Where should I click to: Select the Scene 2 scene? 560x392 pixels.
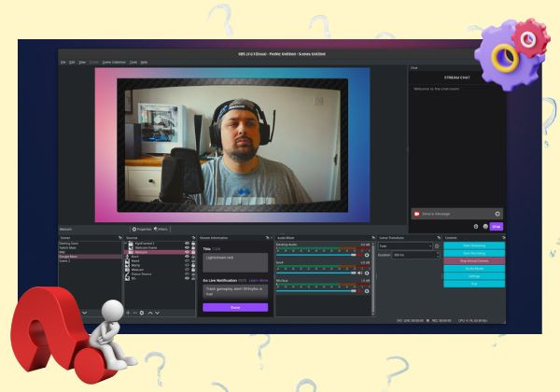(x=64, y=261)
